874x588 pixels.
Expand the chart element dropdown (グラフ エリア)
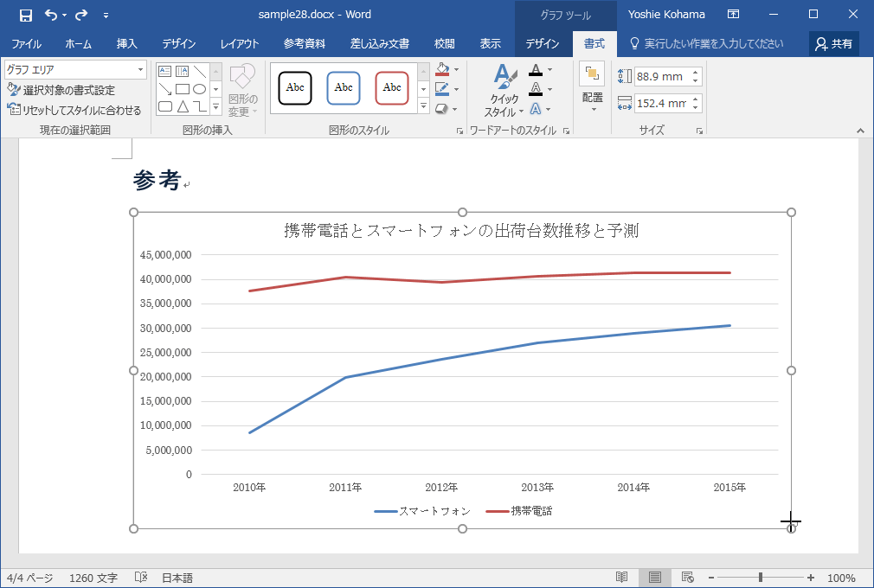[x=141, y=70]
